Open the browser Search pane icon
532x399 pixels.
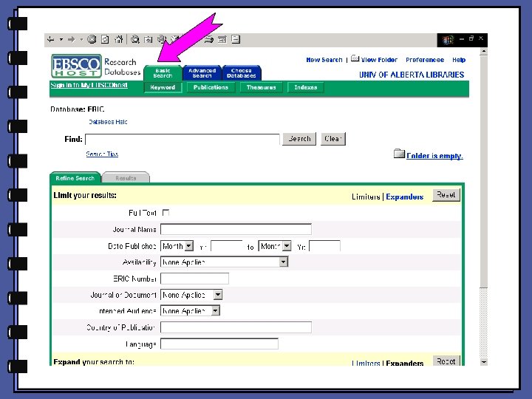pyautogui.click(x=135, y=40)
